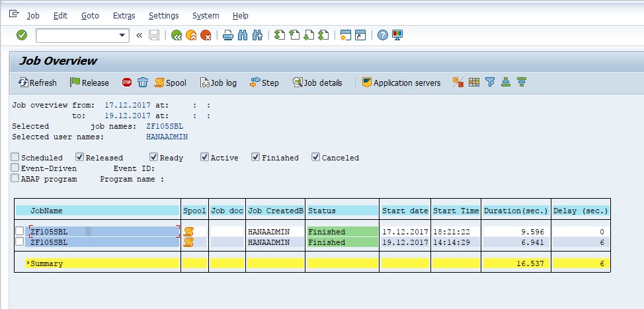Click the Step button
The height and width of the screenshot is (309, 644).
coord(264,83)
